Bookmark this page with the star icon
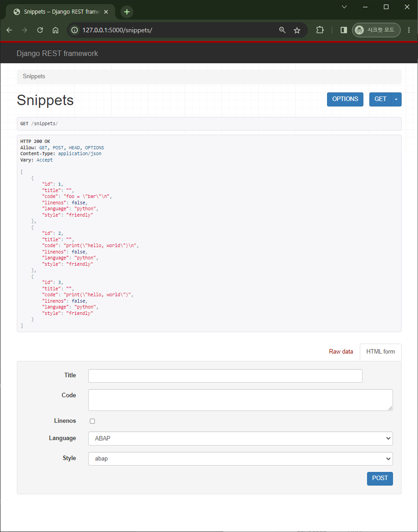The image size is (418, 532). pyautogui.click(x=297, y=30)
